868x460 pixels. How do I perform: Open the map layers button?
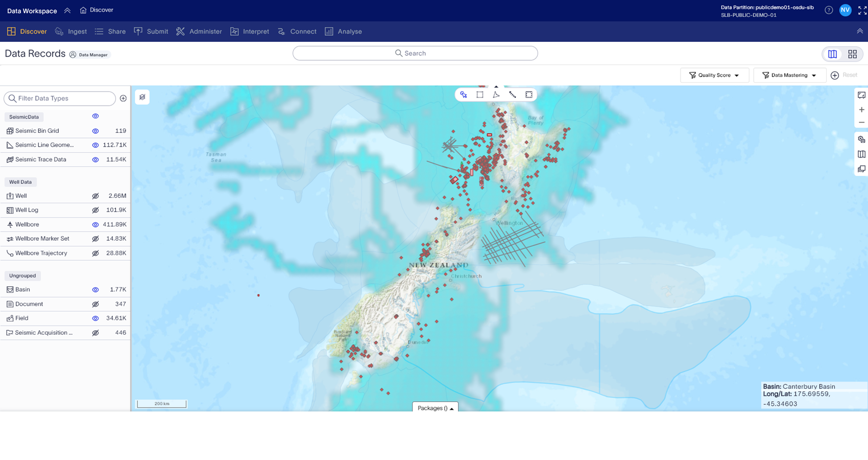[x=142, y=97]
